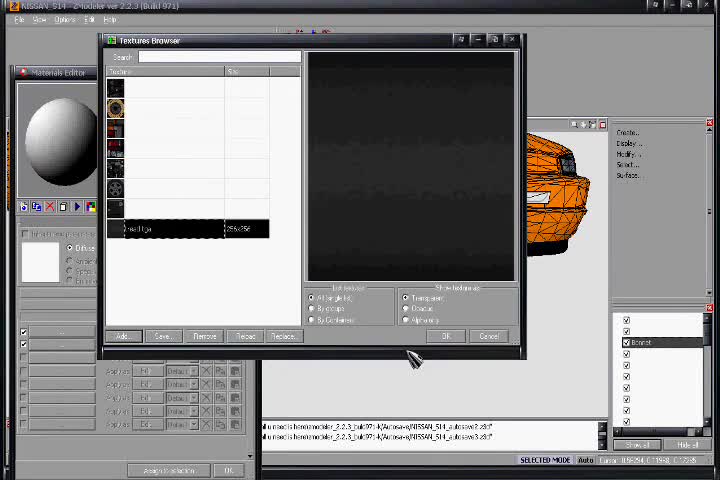Select 'By Containers' list layout radio

coord(311,319)
